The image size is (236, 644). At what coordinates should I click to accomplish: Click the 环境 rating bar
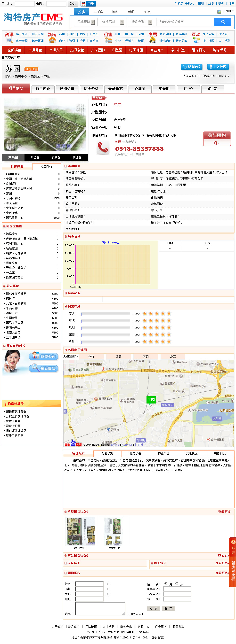[105, 320]
